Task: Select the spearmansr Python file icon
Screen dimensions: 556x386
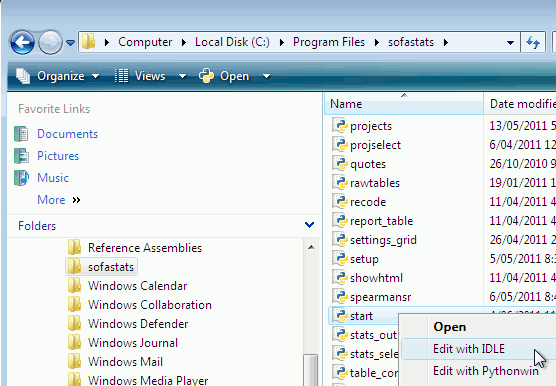Action: click(340, 297)
